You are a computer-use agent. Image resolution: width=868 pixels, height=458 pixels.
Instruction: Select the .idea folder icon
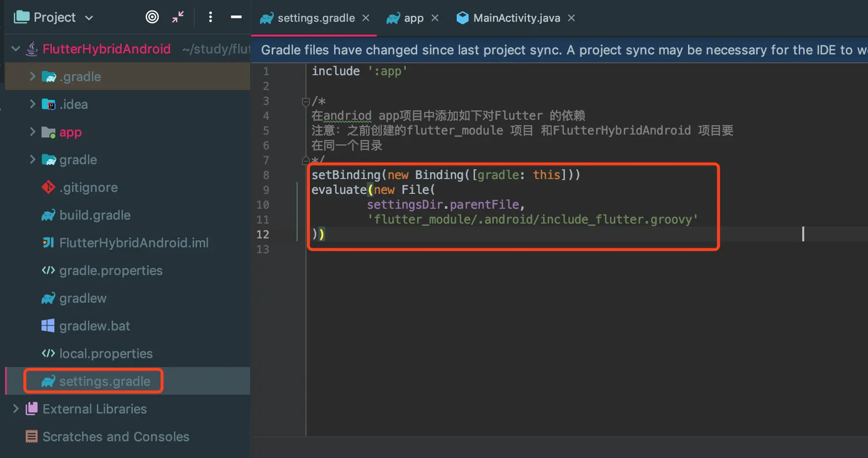(x=48, y=104)
